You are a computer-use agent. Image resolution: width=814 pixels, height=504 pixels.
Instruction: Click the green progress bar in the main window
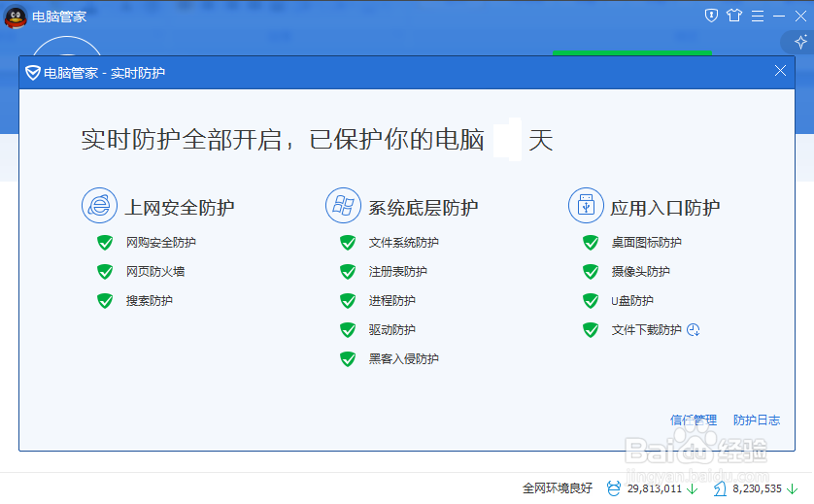[632, 52]
